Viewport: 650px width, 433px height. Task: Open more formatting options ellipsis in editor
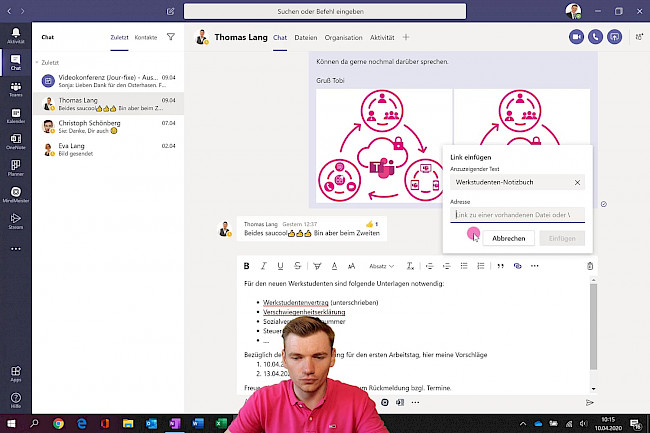(534, 266)
